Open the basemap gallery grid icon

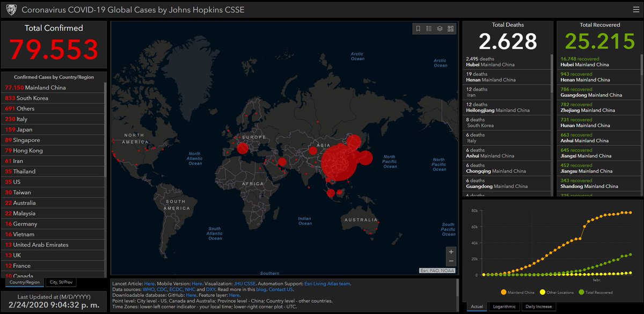tap(451, 29)
